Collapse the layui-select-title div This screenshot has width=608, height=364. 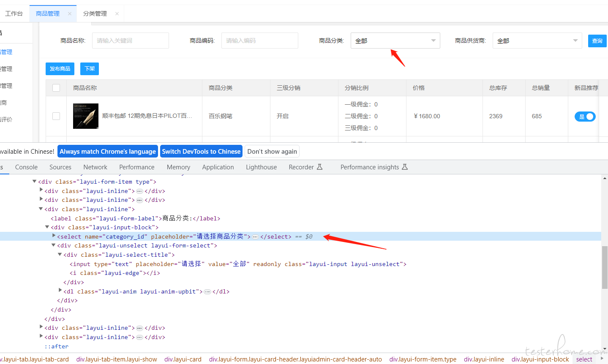pyautogui.click(x=60, y=255)
